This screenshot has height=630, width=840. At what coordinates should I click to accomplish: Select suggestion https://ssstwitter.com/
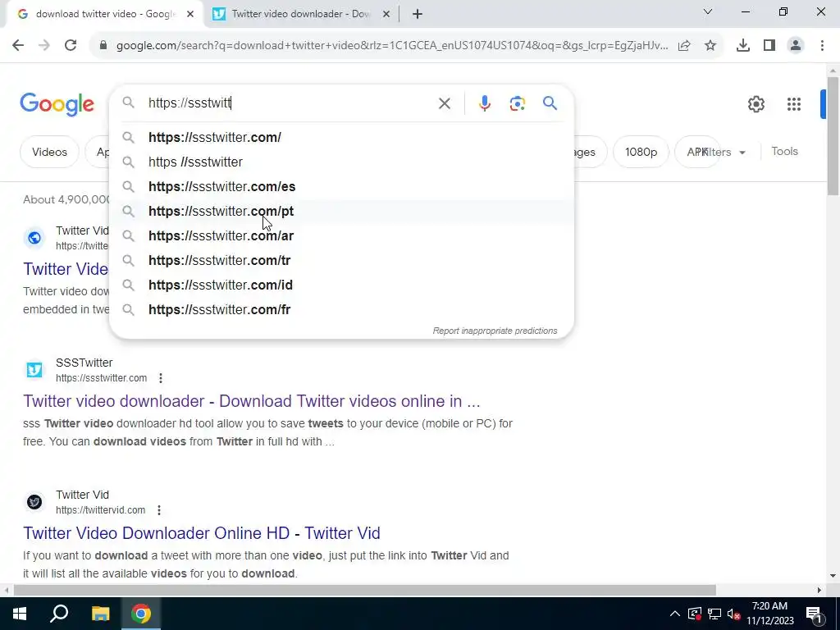[341, 137]
